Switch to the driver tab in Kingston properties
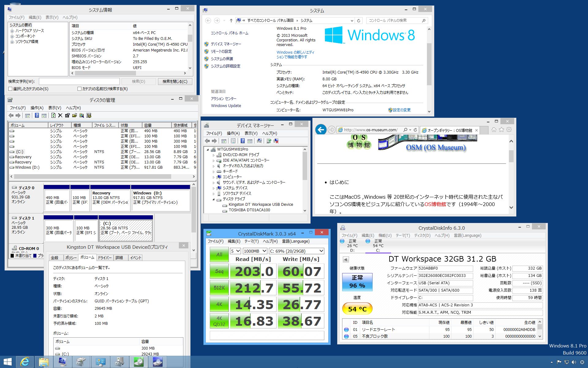588x368 pixels. point(105,258)
